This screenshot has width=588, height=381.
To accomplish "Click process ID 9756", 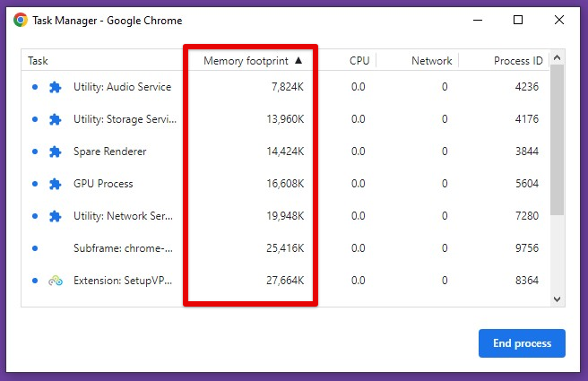I will click(526, 248).
